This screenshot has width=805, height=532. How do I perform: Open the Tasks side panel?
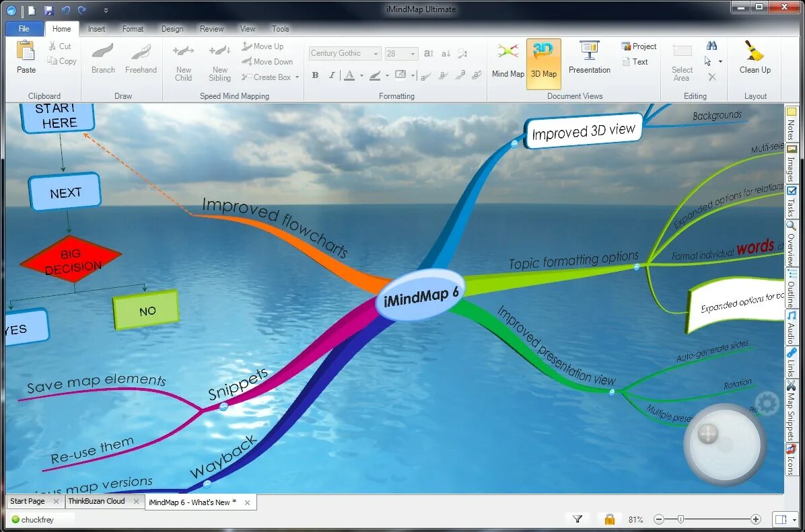pos(791,202)
